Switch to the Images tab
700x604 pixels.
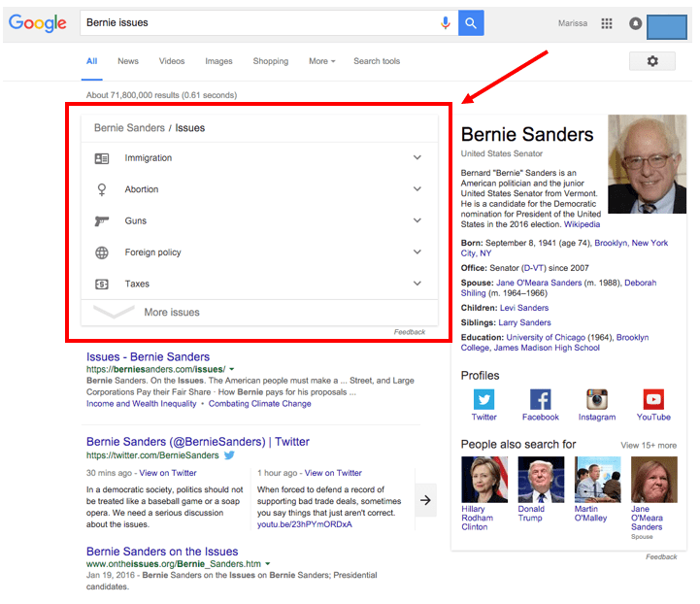pyautogui.click(x=218, y=61)
